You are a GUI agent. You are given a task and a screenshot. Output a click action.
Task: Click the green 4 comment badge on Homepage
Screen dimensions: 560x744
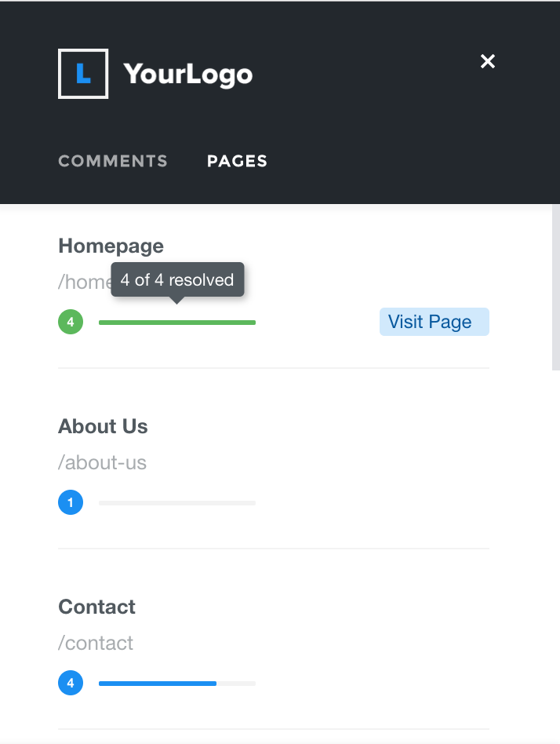pos(71,322)
